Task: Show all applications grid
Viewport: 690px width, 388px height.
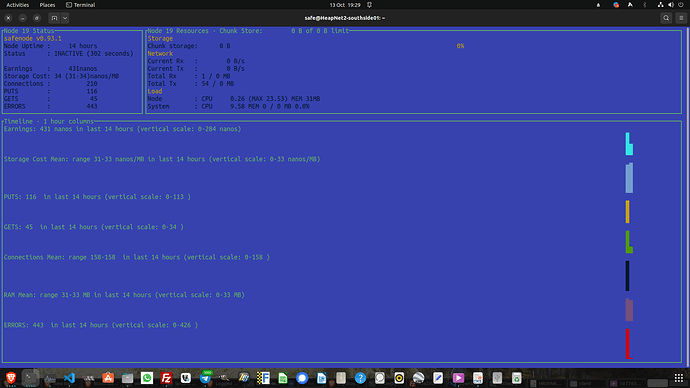Action: coord(679,378)
